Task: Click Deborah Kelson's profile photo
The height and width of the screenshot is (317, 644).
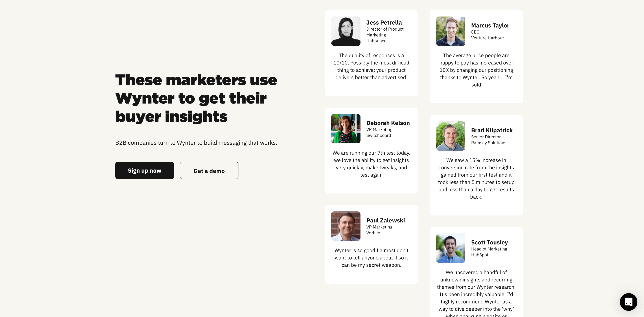Action: 346,129
